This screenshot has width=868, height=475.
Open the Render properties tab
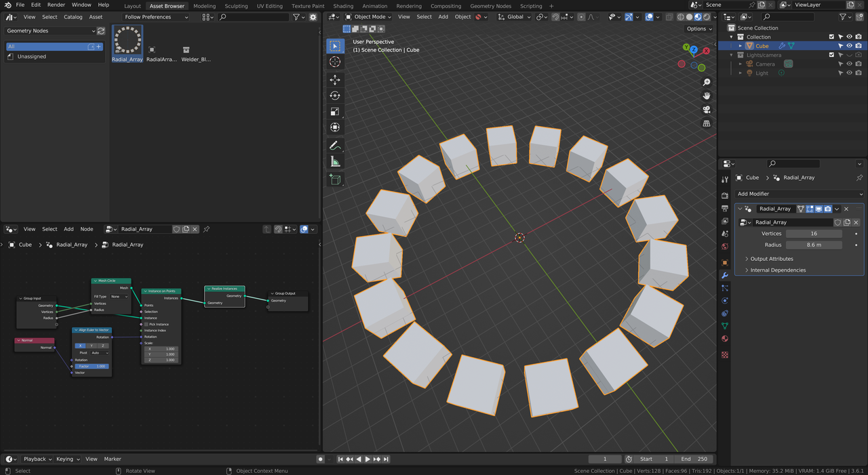pos(725,196)
